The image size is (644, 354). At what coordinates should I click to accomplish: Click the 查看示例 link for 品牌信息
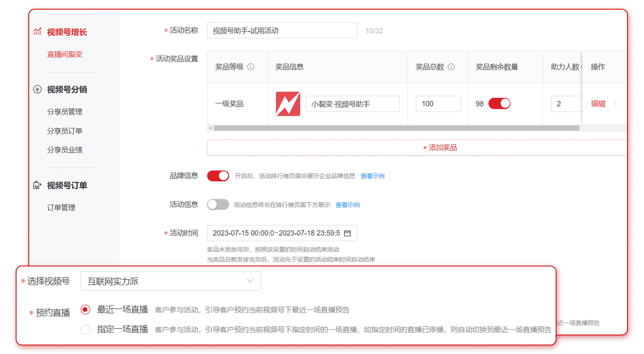tap(372, 176)
